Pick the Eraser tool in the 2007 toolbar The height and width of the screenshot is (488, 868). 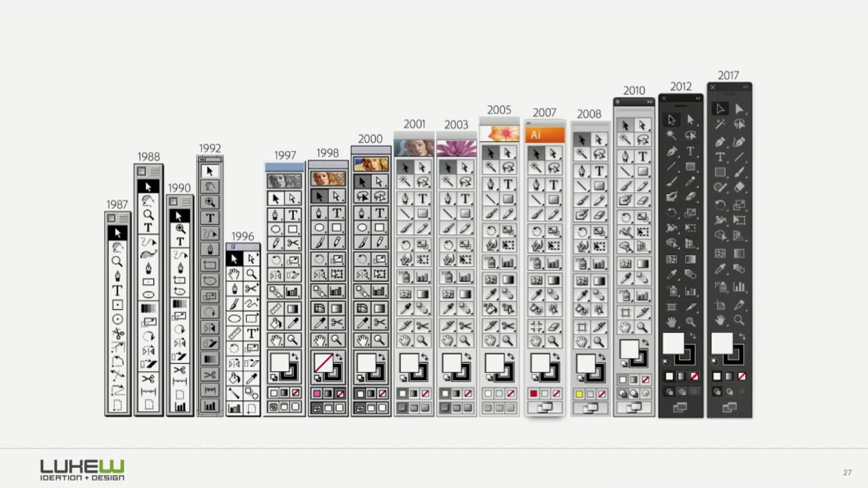(553, 327)
